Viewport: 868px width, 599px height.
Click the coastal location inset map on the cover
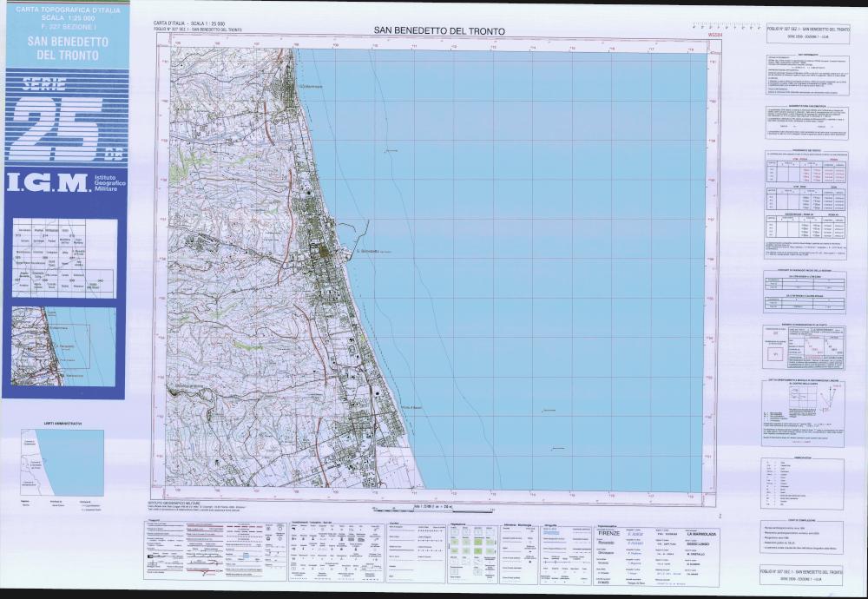coord(63,347)
